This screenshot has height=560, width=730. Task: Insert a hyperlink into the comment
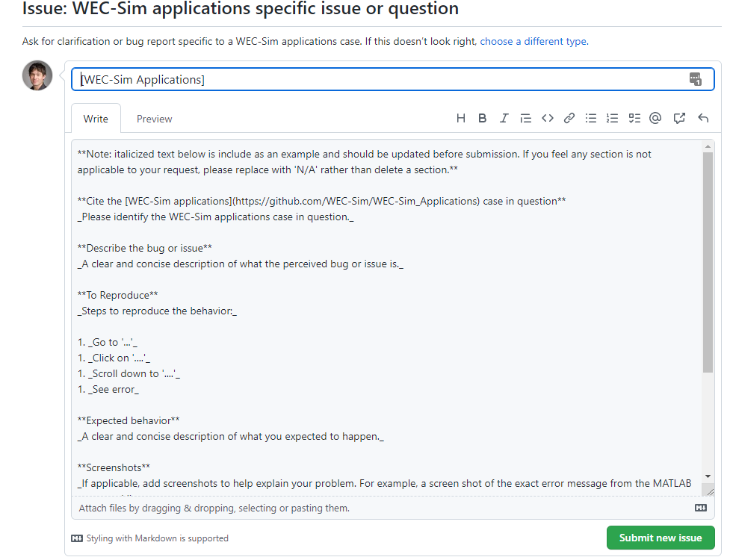pos(569,117)
